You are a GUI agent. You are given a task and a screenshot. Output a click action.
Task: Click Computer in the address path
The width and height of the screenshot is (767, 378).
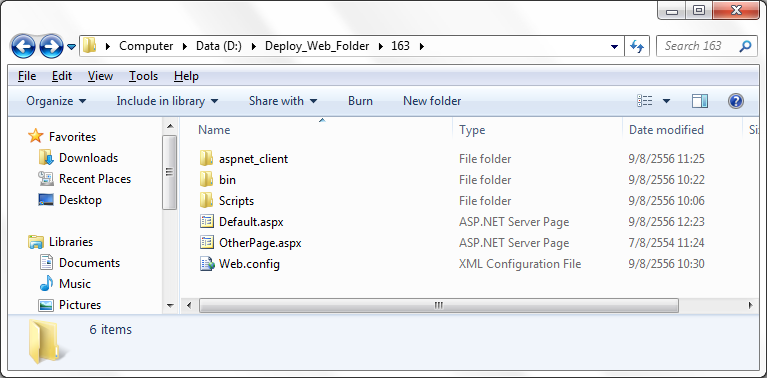click(x=146, y=46)
